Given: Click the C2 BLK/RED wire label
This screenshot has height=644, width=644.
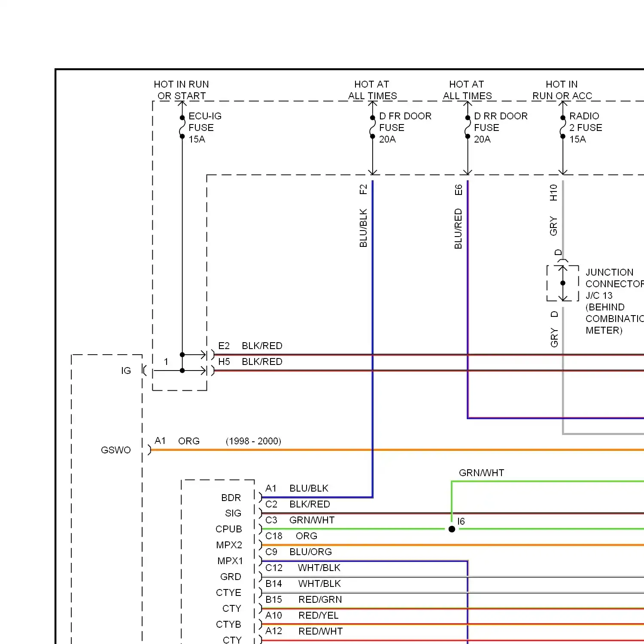Looking at the screenshot, I should pyautogui.click(x=298, y=504).
